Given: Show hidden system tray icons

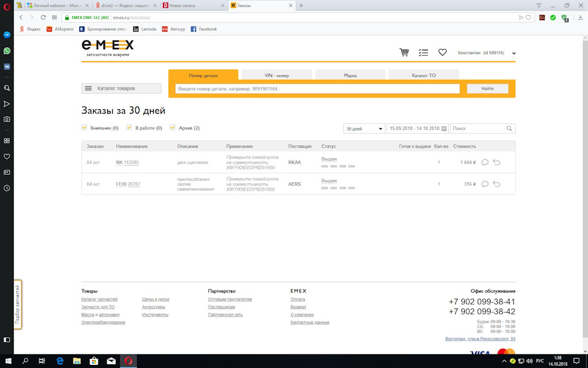Looking at the screenshot, I should coord(504,361).
